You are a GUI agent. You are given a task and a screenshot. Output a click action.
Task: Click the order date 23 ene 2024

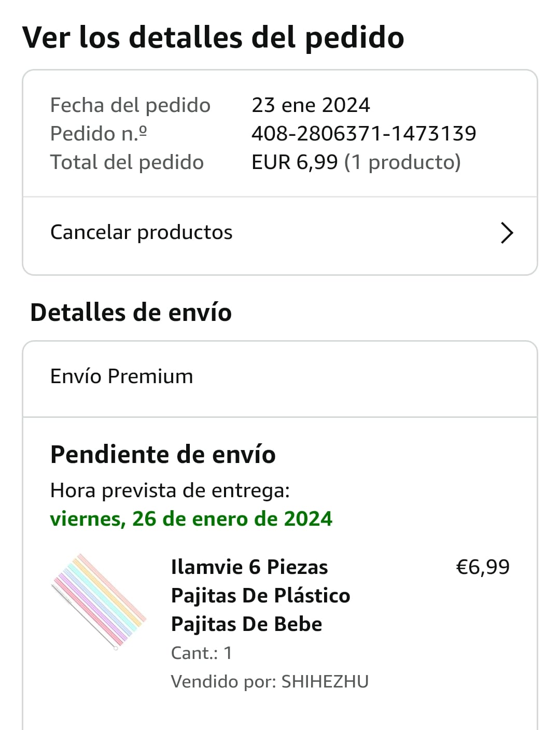pos(311,105)
